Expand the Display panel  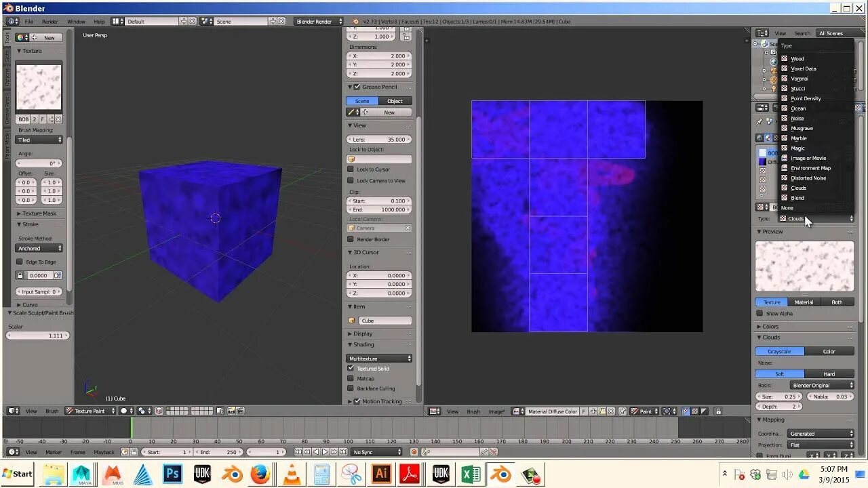(362, 333)
